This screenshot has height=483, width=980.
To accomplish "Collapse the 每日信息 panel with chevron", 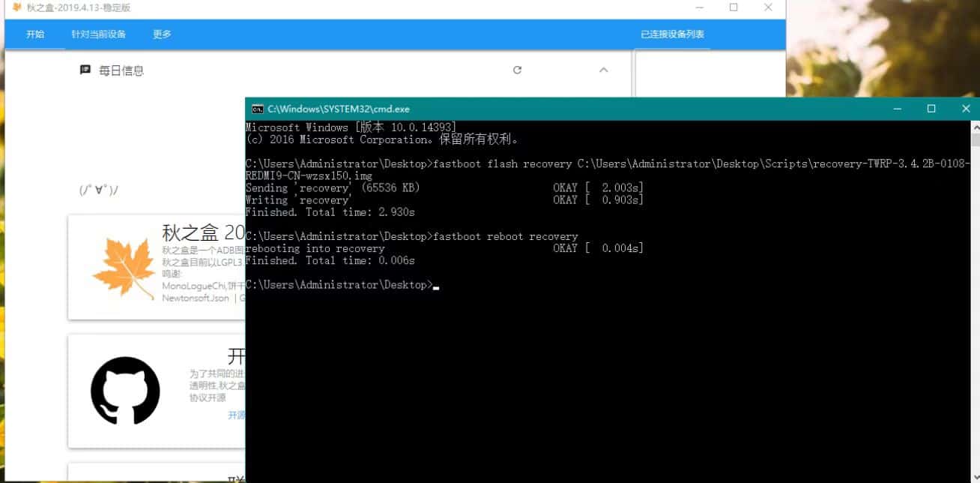I will (x=603, y=70).
